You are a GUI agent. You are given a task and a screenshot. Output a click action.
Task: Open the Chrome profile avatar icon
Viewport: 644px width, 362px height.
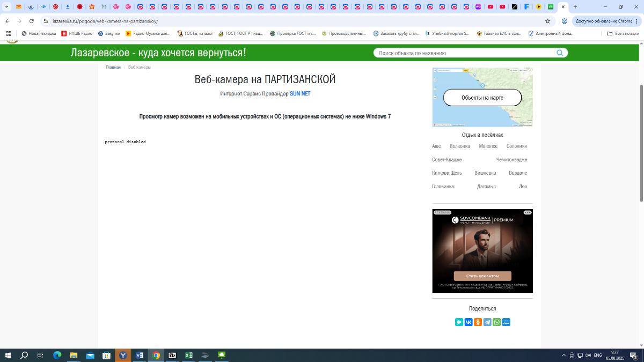564,21
